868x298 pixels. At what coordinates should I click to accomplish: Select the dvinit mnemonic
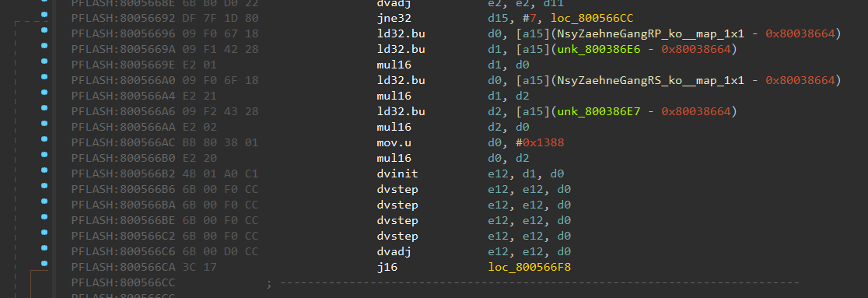397,174
